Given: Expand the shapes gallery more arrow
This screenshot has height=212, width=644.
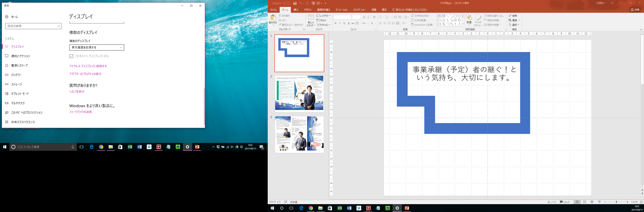Looking at the screenshot, I should click(463, 24).
